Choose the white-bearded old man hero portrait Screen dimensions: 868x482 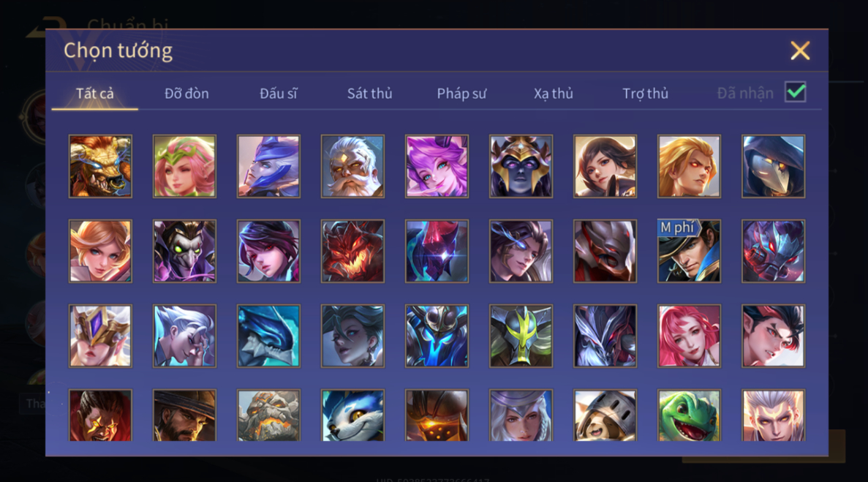pyautogui.click(x=352, y=166)
